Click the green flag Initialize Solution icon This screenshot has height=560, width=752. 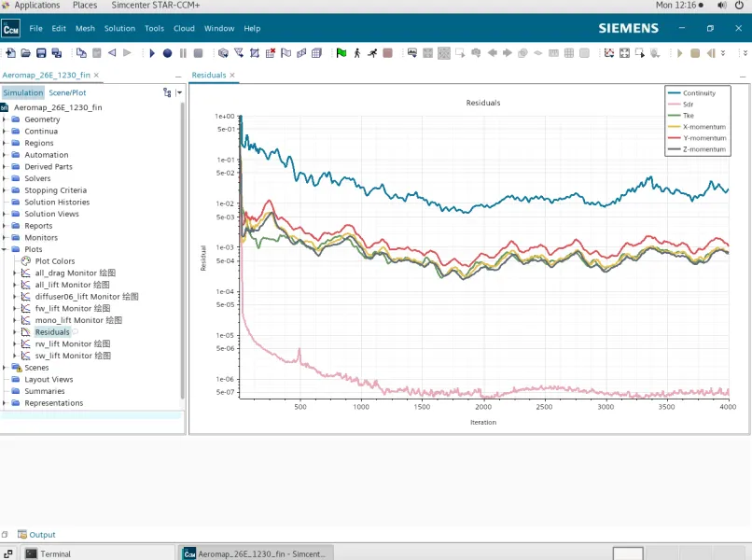pos(341,53)
